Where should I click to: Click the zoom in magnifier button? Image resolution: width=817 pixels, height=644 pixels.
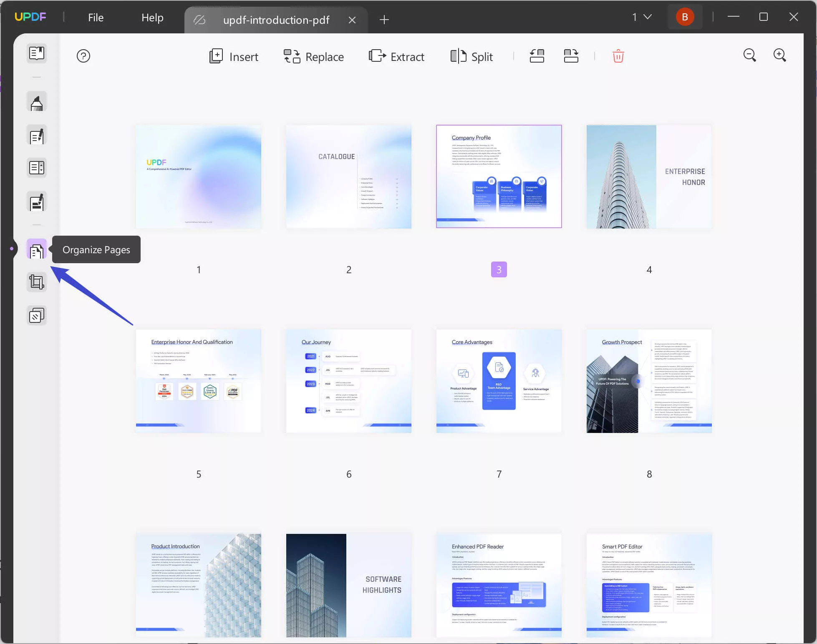coord(781,55)
